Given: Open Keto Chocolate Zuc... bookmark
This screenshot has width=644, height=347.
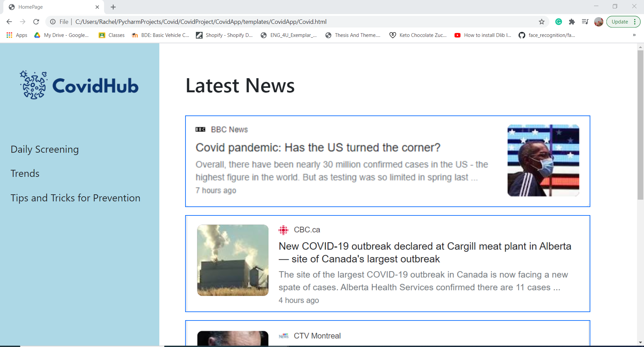Looking at the screenshot, I should click(418, 35).
